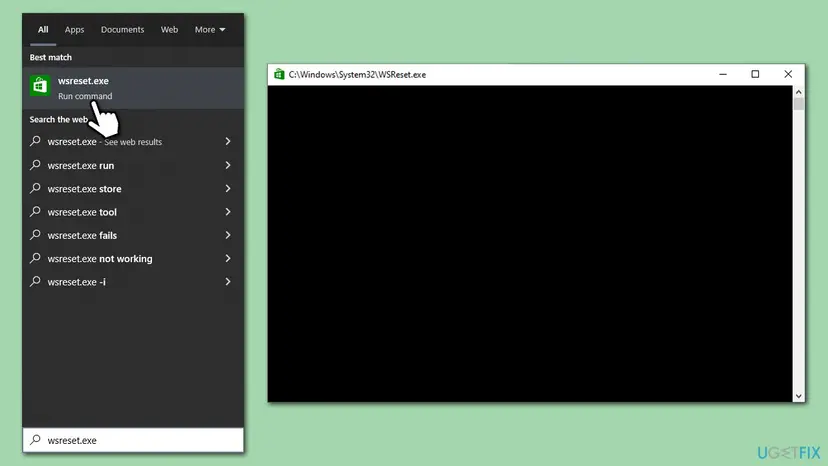The height and width of the screenshot is (466, 828).
Task: Open the More filter dropdown
Action: [x=210, y=30]
